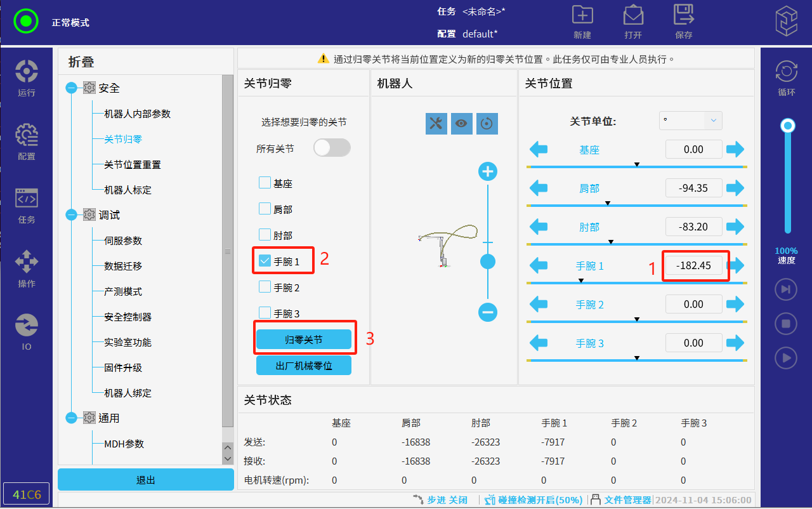The width and height of the screenshot is (812, 509).
Task: Click the zoom out minus icon
Action: (487, 312)
